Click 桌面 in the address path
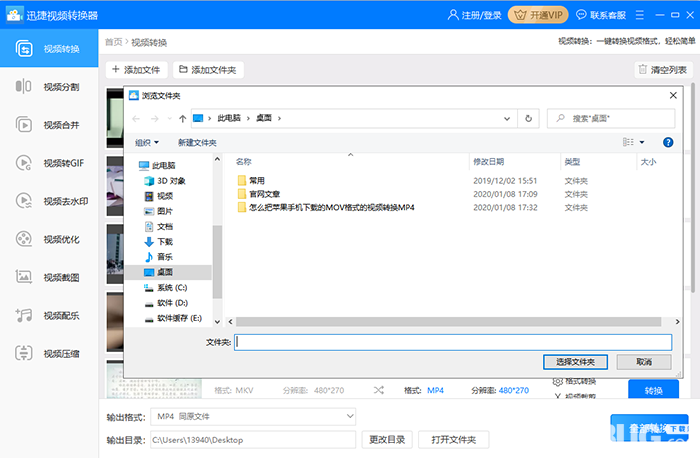Viewport: 700px width, 458px height. [x=264, y=118]
